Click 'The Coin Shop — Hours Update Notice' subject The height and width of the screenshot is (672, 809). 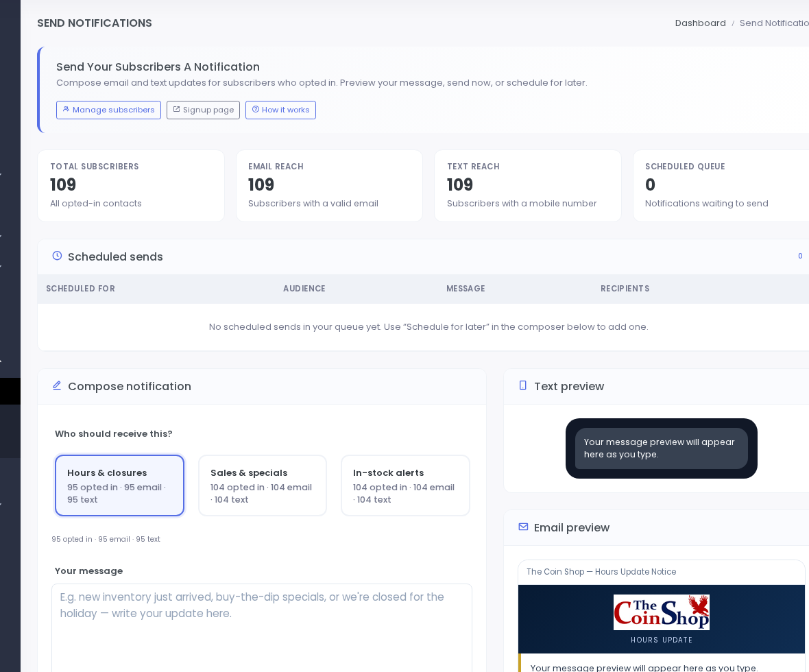[x=601, y=572]
